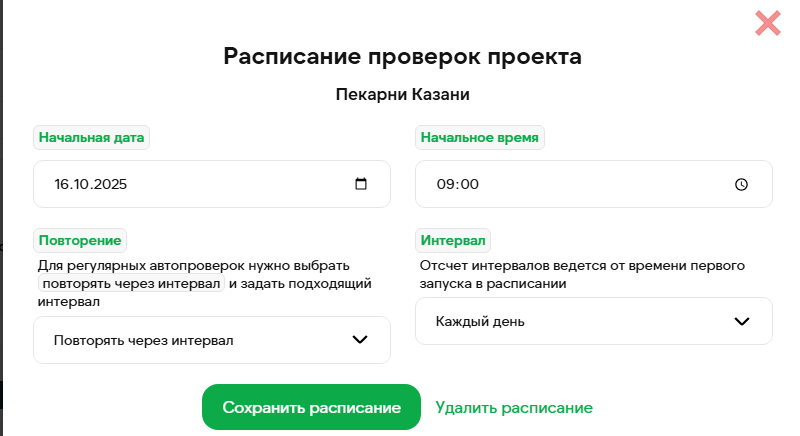The height and width of the screenshot is (436, 800).
Task: Click the 'Для регулярных автопроверок' help text
Action: point(194,266)
